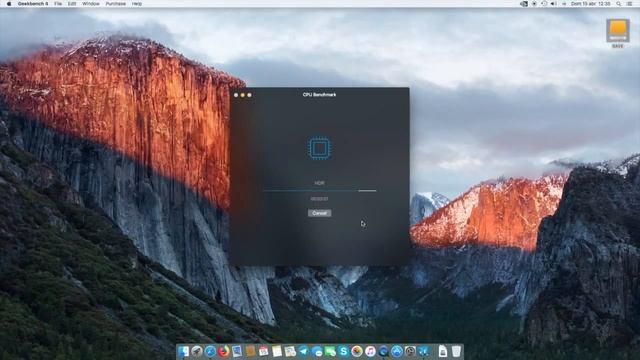The width and height of the screenshot is (640, 360).
Task: Click the Time Machine icon in menu bar
Action: 544,4
